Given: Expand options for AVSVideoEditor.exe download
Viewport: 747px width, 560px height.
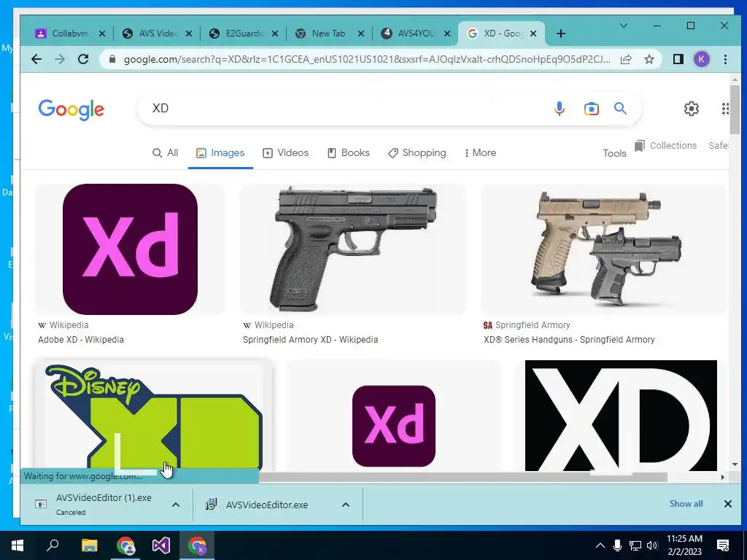Looking at the screenshot, I should point(346,505).
